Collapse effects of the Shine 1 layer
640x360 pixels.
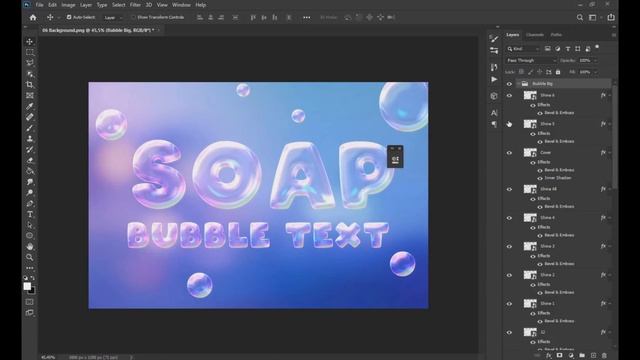609,304
